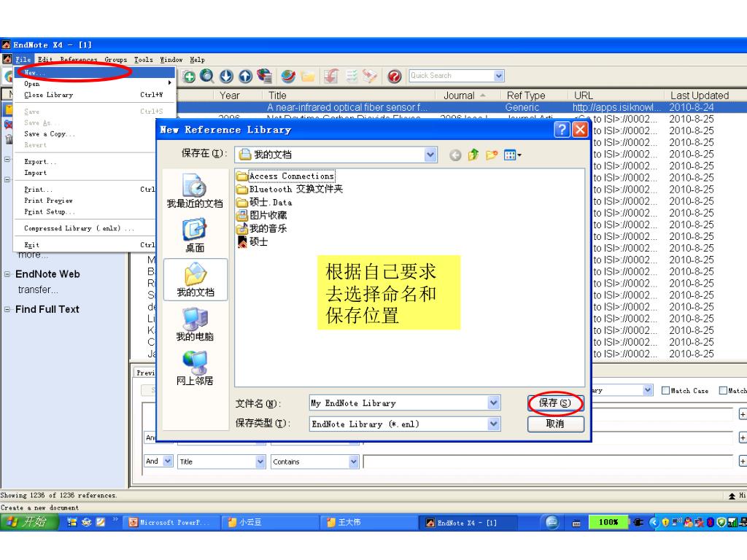The width and height of the screenshot is (747, 560).
Task: Click the Up One Level folder icon
Action: click(x=473, y=155)
